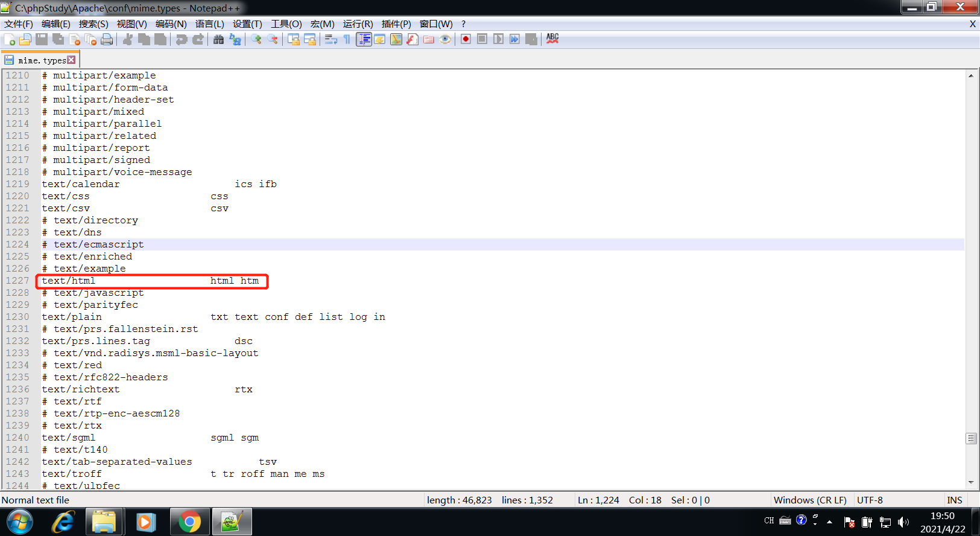This screenshot has height=536, width=980.
Task: Open Google Chrome from taskbar
Action: [x=189, y=522]
